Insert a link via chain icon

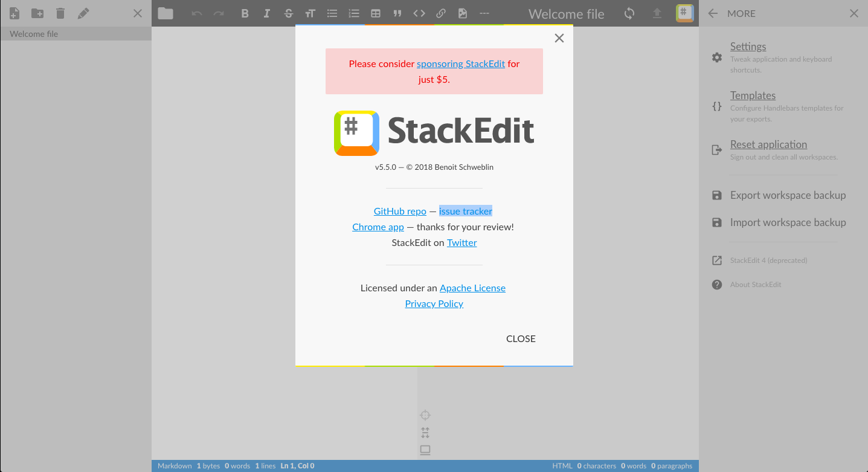(441, 13)
